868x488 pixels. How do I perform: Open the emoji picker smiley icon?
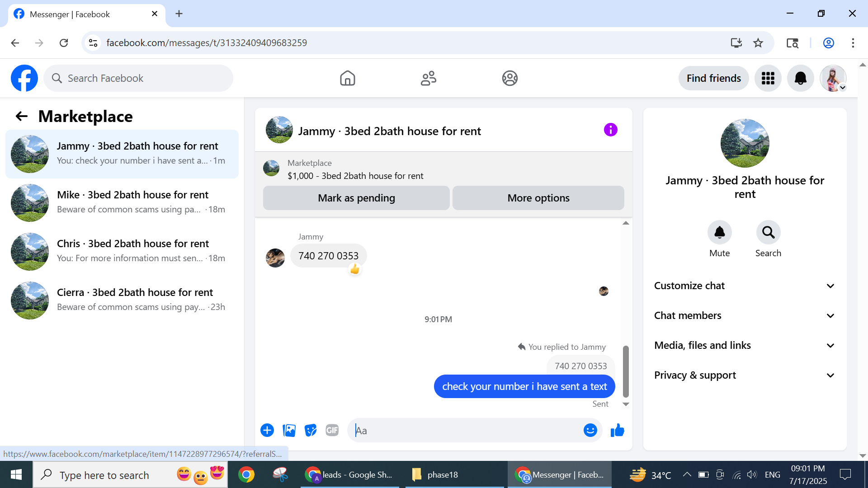pyautogui.click(x=590, y=430)
